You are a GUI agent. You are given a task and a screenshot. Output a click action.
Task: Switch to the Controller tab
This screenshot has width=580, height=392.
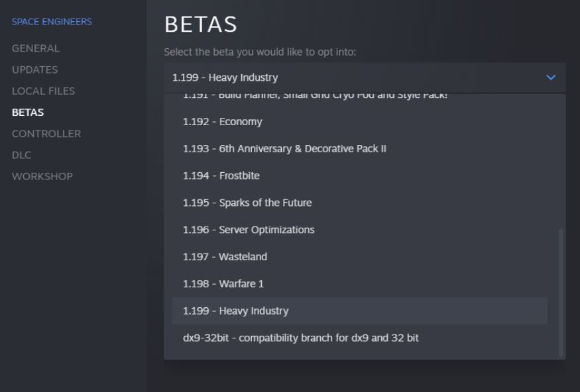46,134
